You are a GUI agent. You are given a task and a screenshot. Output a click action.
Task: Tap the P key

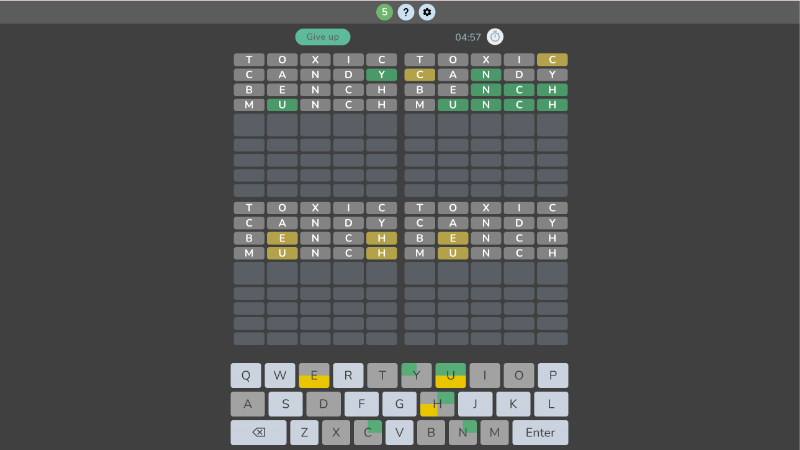pos(552,376)
